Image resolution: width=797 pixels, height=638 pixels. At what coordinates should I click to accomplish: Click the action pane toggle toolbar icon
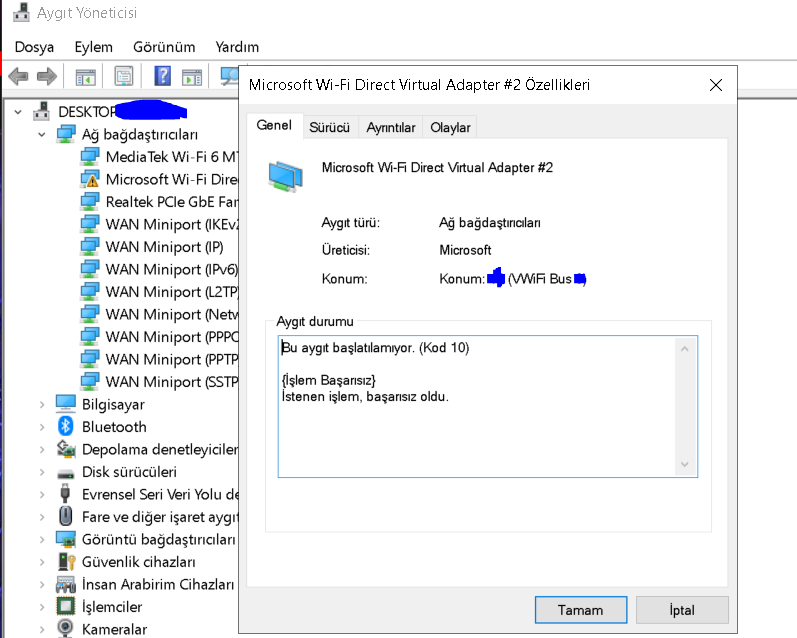192,77
